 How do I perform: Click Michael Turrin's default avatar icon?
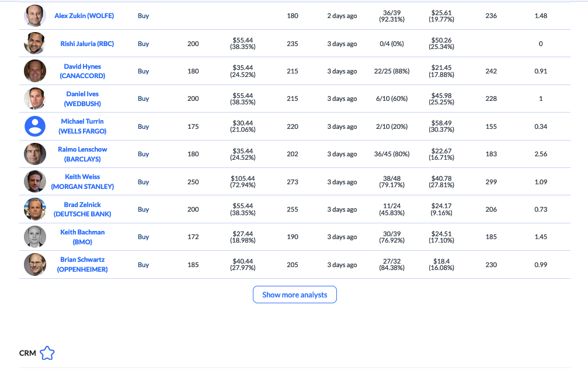35,127
